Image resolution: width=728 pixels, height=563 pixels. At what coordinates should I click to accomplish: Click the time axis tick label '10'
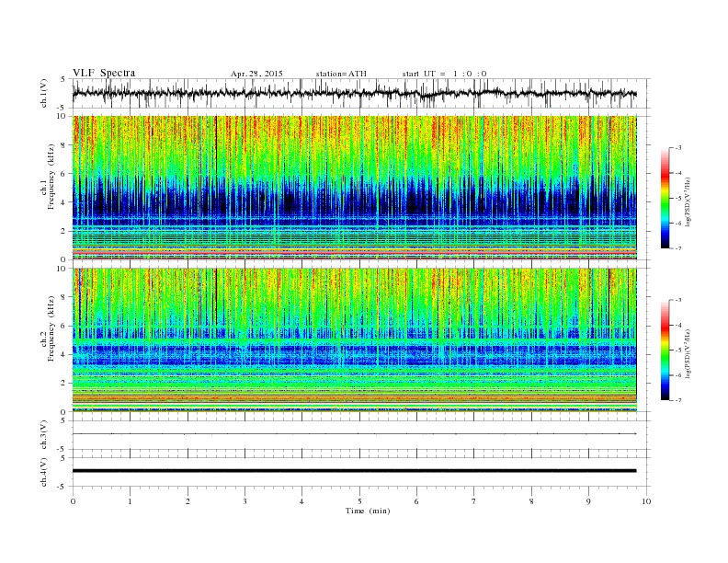pyautogui.click(x=646, y=501)
